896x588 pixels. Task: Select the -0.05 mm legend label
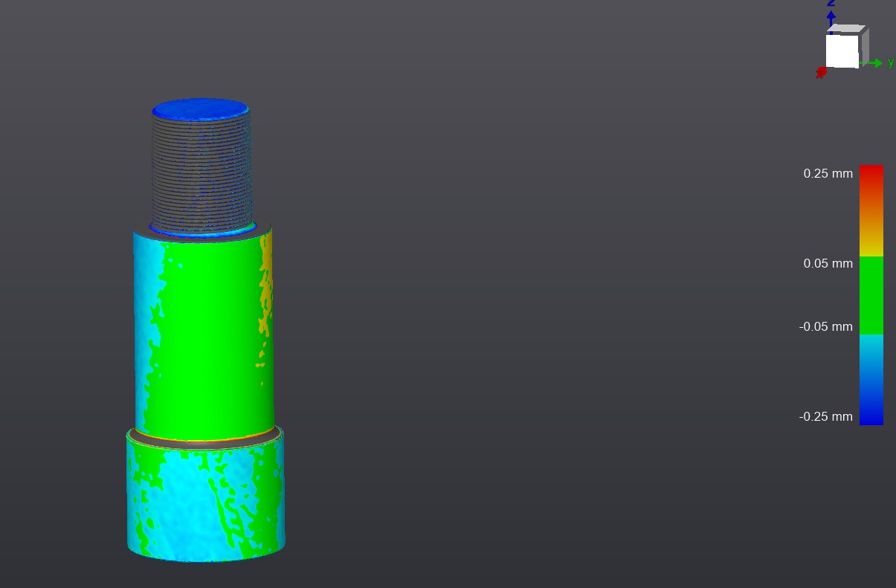point(825,327)
